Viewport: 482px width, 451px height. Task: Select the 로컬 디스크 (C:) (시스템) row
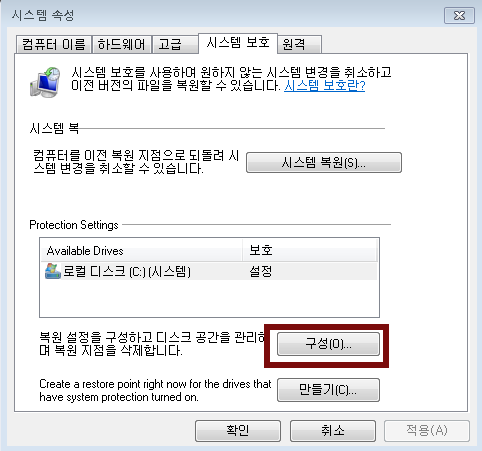coord(209,271)
